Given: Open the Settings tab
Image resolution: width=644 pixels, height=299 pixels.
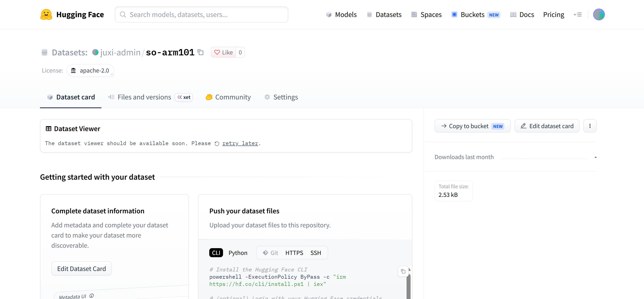Looking at the screenshot, I should coord(281,97).
